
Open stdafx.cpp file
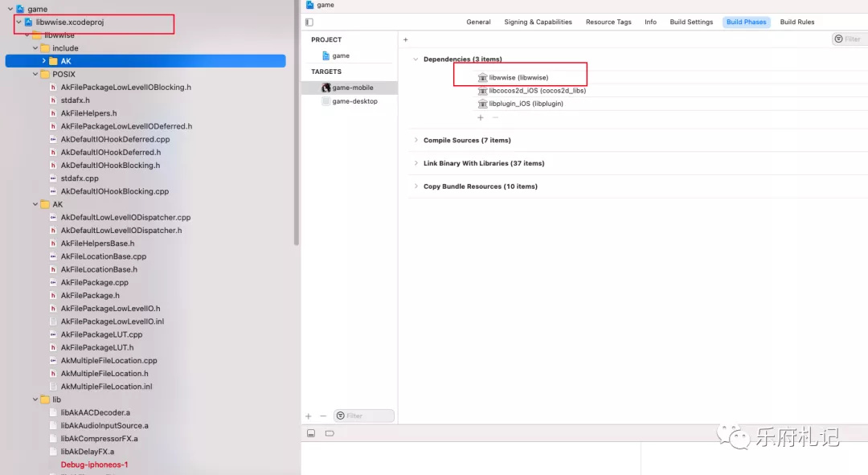(x=80, y=178)
